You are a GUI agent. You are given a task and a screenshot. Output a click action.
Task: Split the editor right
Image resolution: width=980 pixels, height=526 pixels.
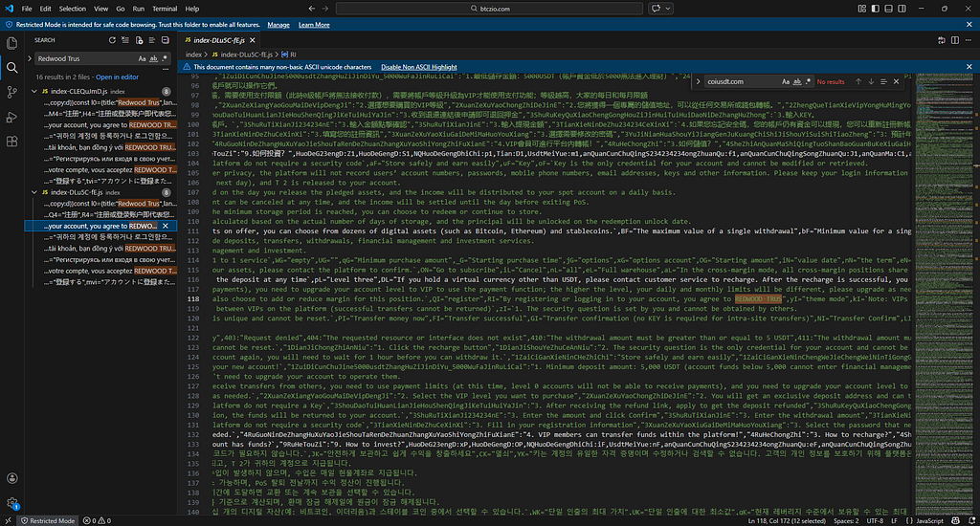click(955, 40)
